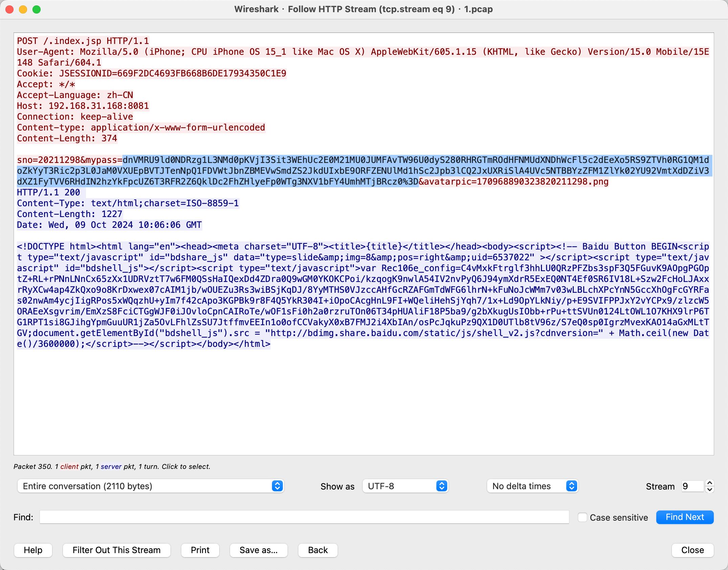Click into the Find text field
This screenshot has width=728, height=570.
point(304,517)
